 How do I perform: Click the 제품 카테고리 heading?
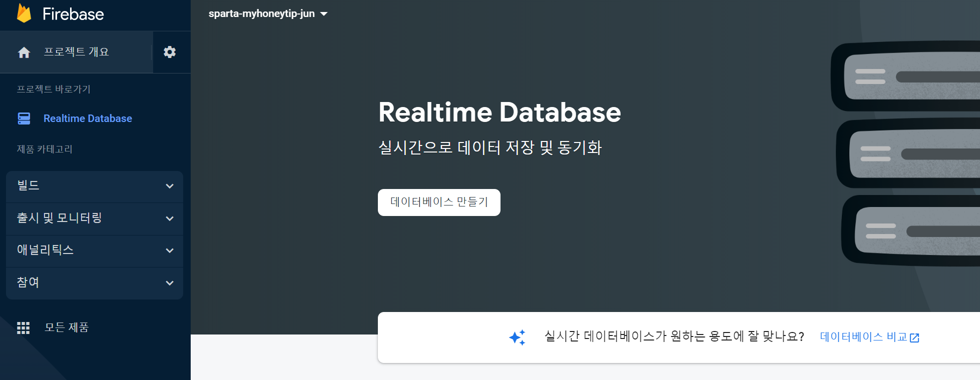click(45, 149)
